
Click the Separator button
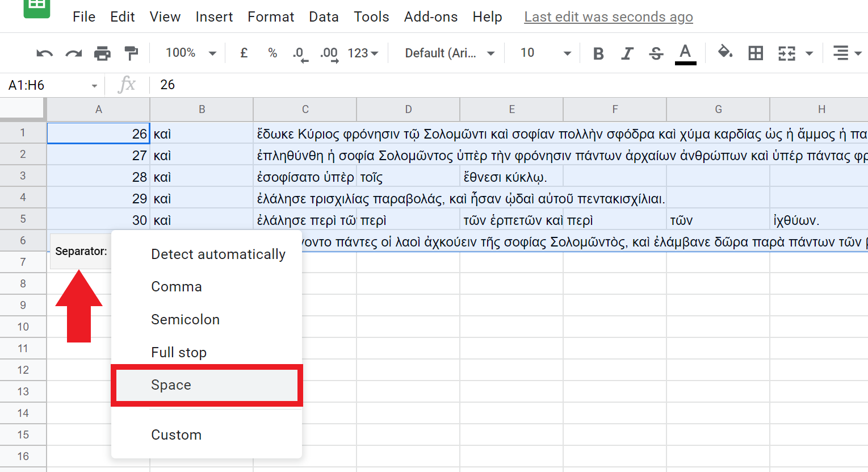click(x=81, y=251)
